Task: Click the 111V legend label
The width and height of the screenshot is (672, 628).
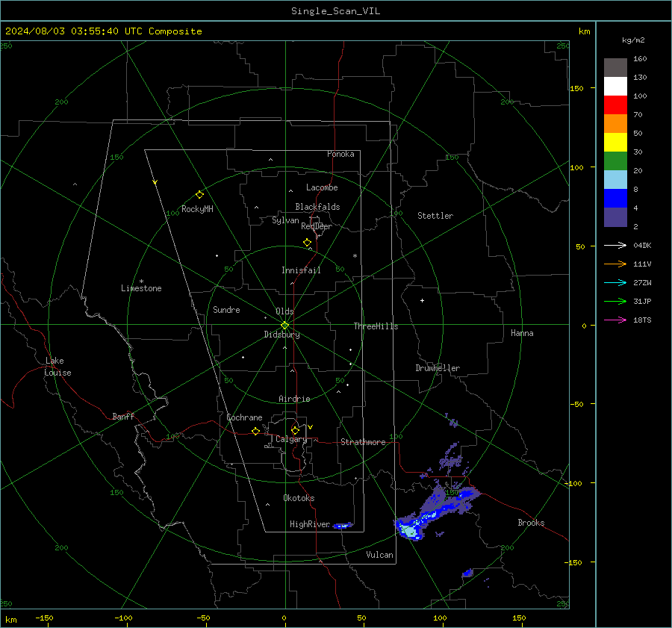Action: (x=642, y=264)
